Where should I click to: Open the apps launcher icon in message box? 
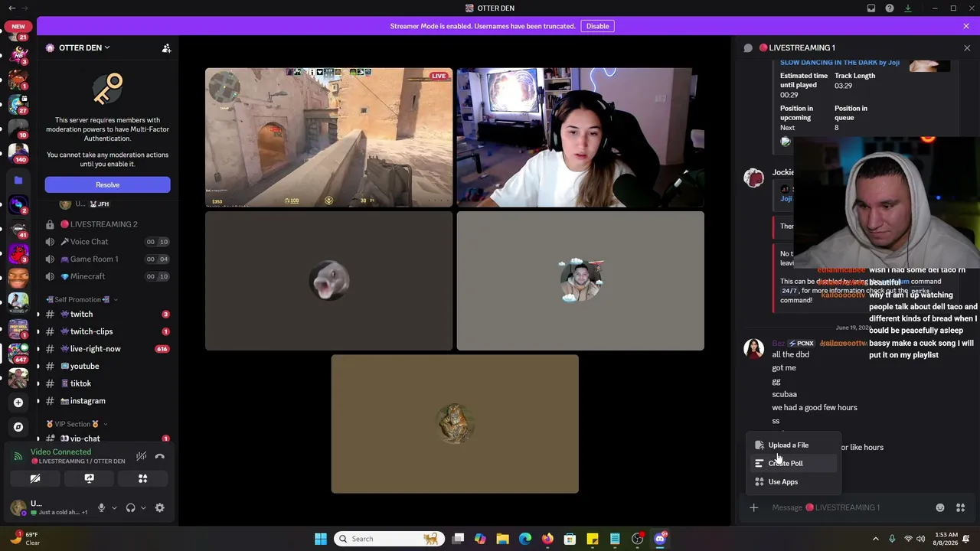[960, 507]
